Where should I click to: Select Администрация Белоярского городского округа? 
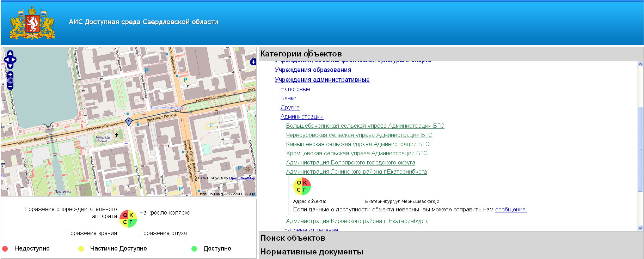351,163
